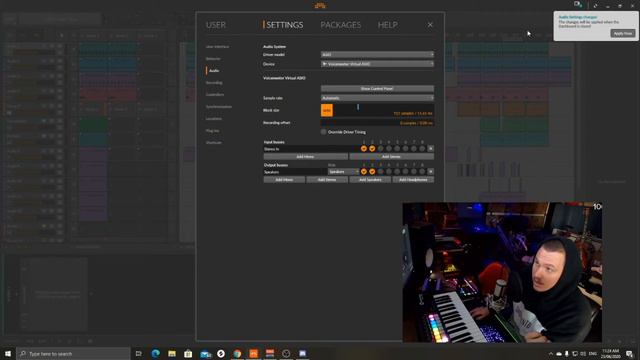Open Microsoft Store from taskbar
The height and width of the screenshot is (360, 640).
coord(188,353)
